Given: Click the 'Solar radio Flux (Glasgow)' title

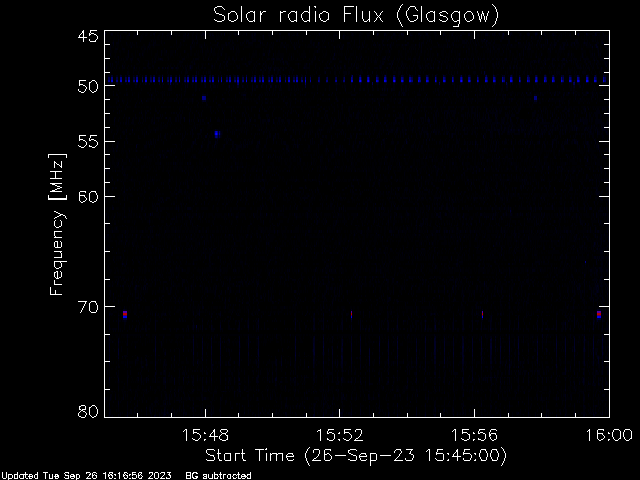Looking at the screenshot, I should coord(356,16).
